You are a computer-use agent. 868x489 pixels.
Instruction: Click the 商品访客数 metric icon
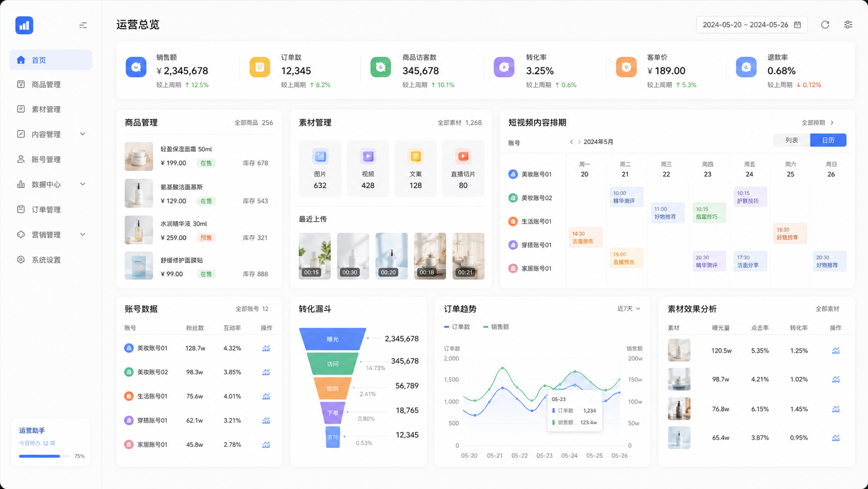pyautogui.click(x=381, y=67)
